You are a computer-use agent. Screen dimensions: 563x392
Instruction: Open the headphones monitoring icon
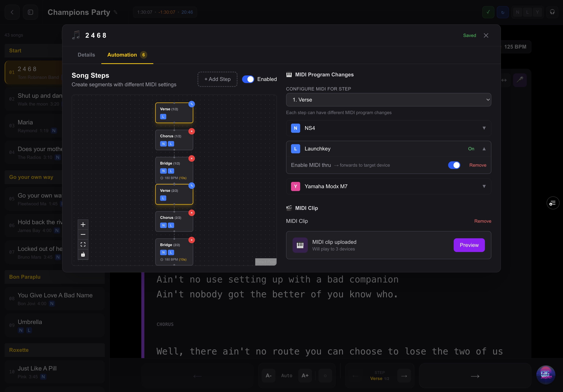click(552, 12)
